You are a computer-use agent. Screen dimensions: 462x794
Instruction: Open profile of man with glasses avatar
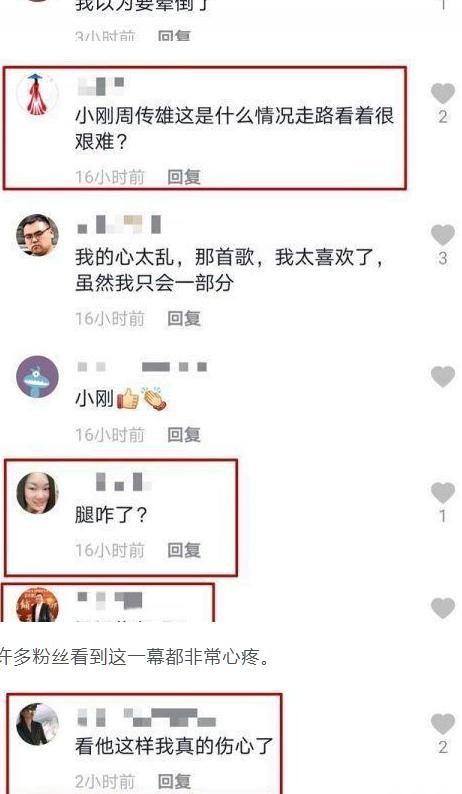click(37, 235)
